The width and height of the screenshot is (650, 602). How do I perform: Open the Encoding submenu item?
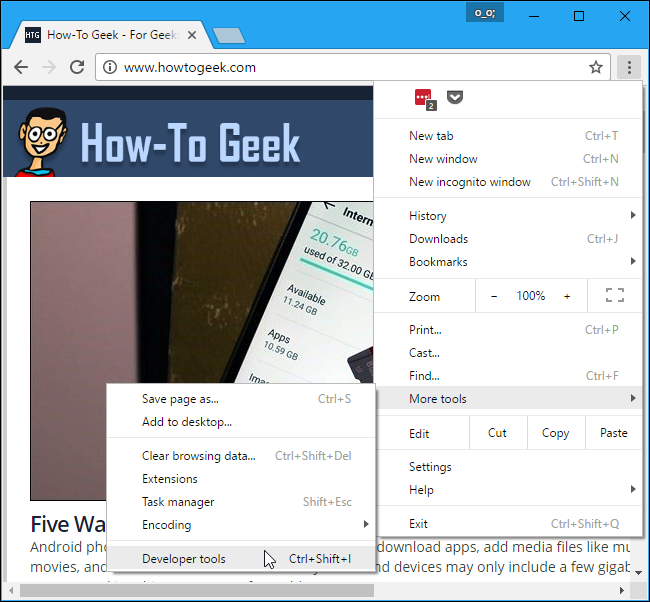point(241,525)
